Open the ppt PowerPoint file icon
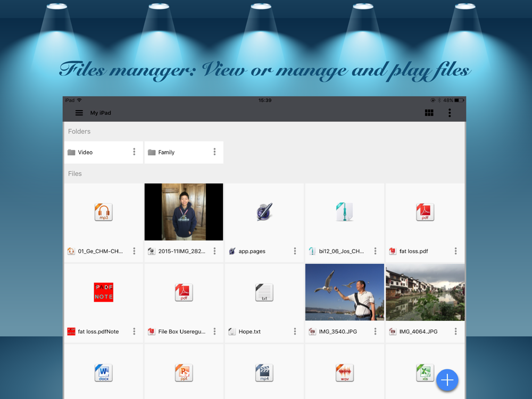The image size is (532, 399). (184, 372)
